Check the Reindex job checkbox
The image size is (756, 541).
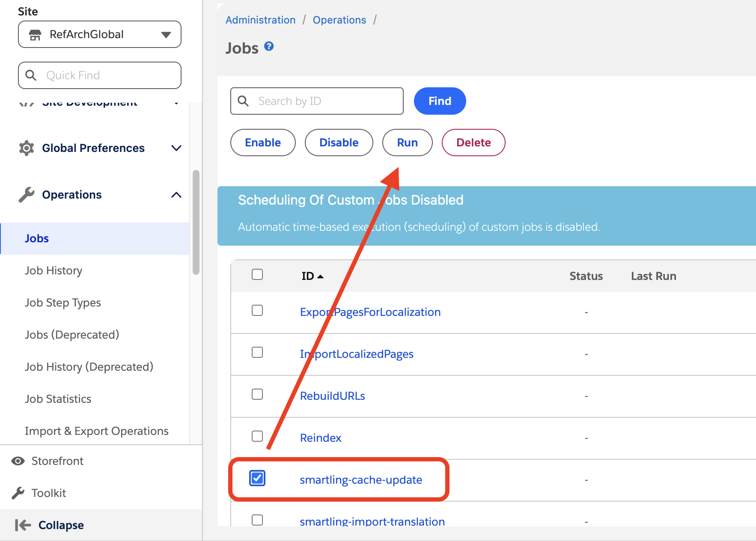pyautogui.click(x=257, y=436)
